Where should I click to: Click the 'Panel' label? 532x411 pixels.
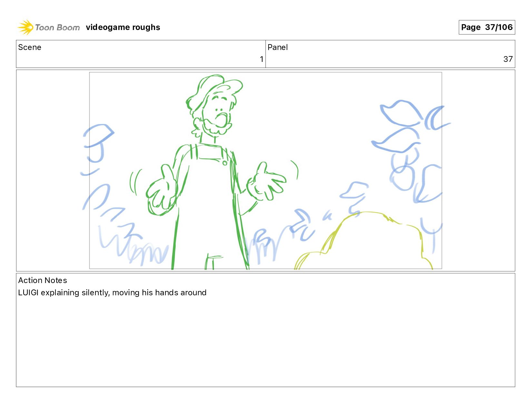[x=278, y=47]
